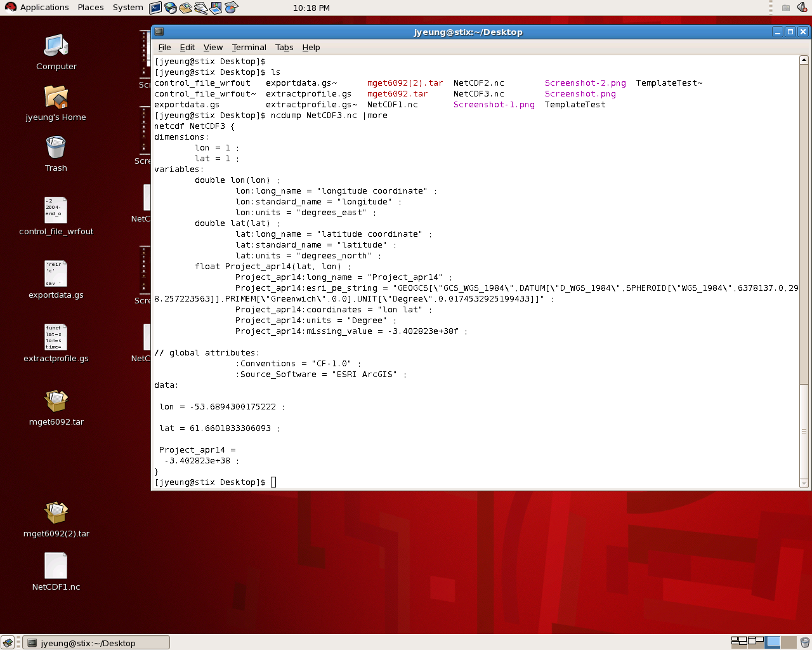Viewport: 812px width, 650px height.
Task: Click the clock showing 10:18 PM
Action: tap(311, 8)
